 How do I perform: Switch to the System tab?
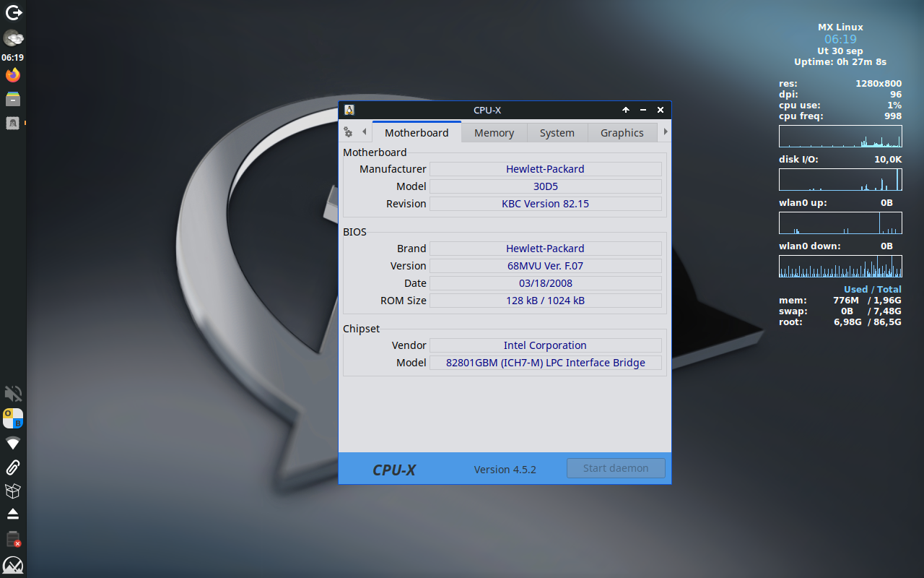(x=557, y=132)
